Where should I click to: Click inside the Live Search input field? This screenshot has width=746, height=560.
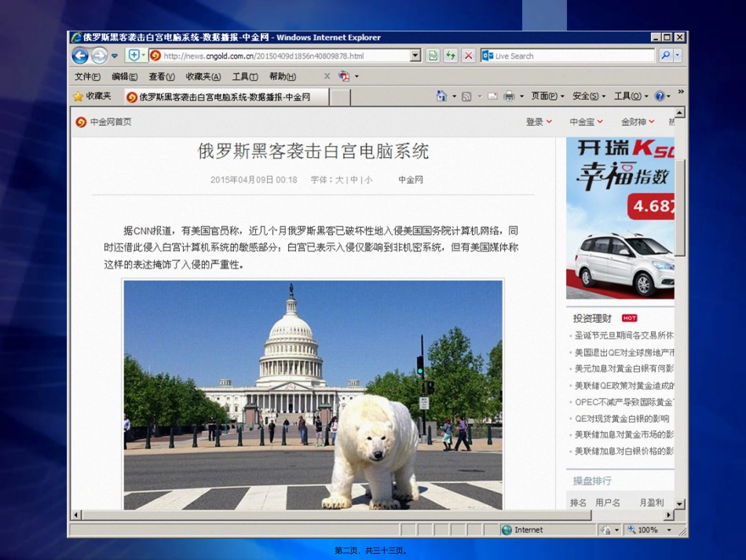point(572,56)
